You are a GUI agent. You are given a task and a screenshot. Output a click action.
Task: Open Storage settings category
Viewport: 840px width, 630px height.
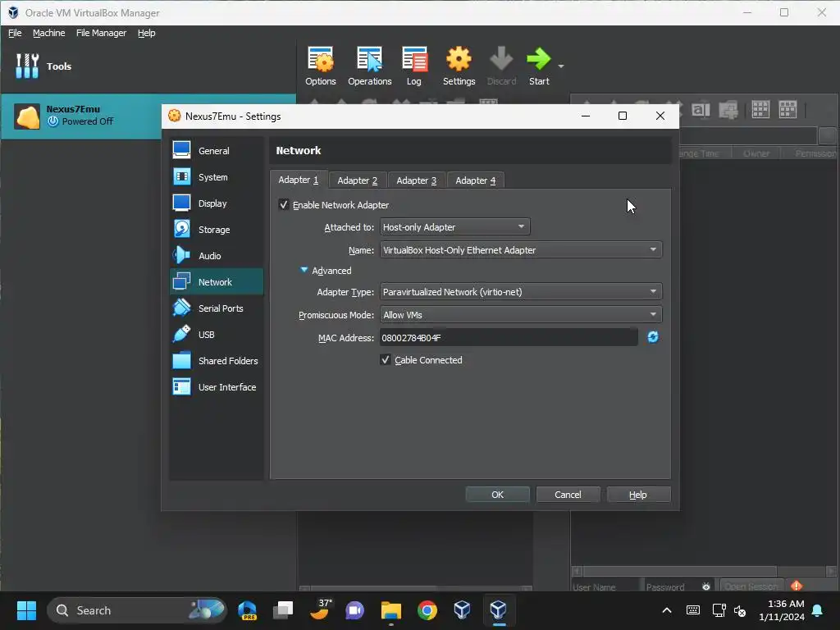217,230
